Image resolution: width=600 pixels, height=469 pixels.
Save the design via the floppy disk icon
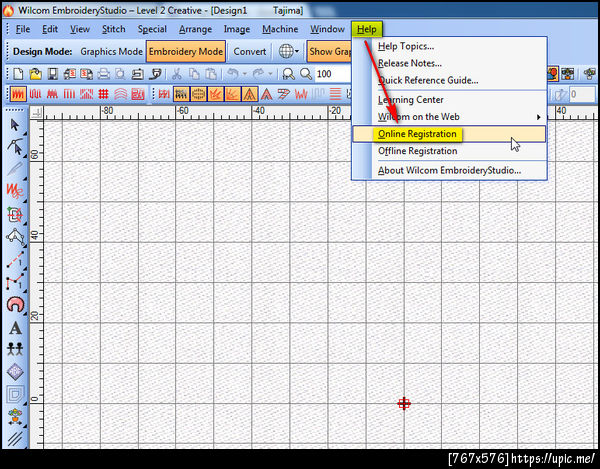[x=52, y=74]
